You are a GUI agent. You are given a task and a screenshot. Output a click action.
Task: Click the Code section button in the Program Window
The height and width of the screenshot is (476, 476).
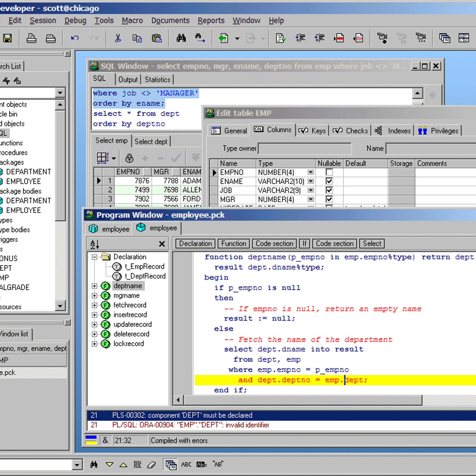(274, 243)
